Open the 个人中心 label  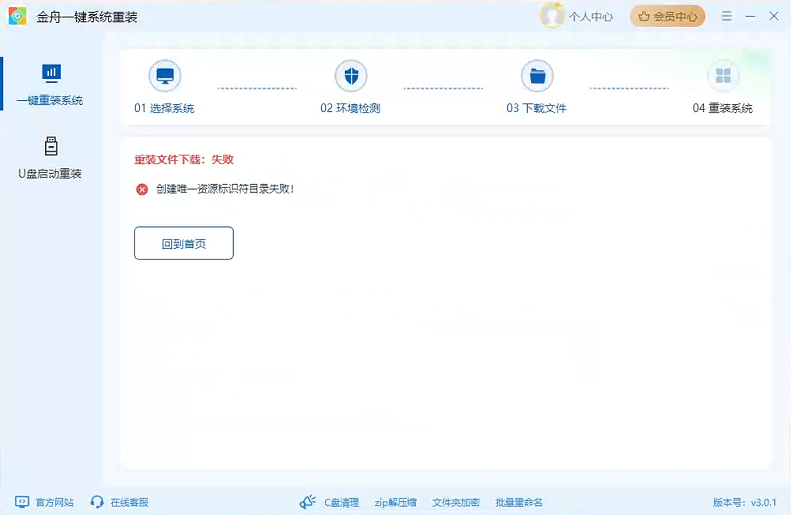591,17
